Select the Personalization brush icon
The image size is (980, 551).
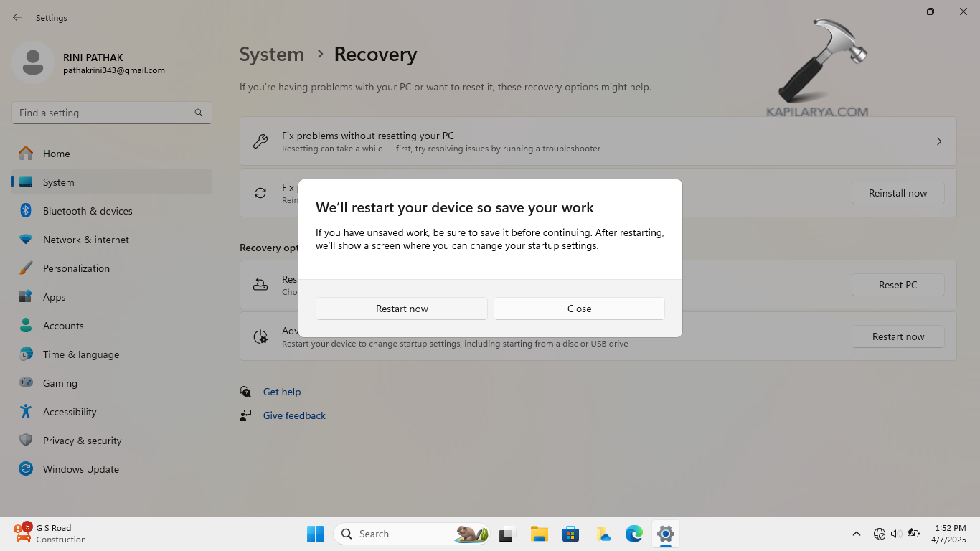pos(26,268)
